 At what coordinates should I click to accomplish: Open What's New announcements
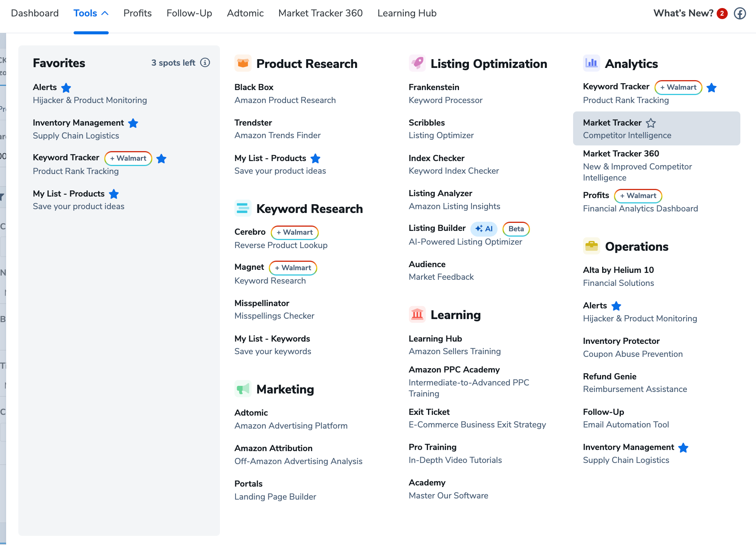683,13
